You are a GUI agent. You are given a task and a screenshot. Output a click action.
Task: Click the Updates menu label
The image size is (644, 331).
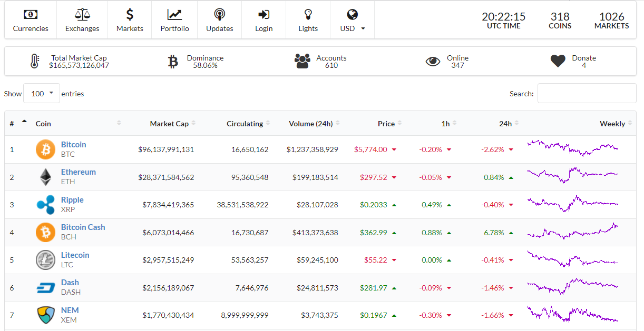(220, 28)
